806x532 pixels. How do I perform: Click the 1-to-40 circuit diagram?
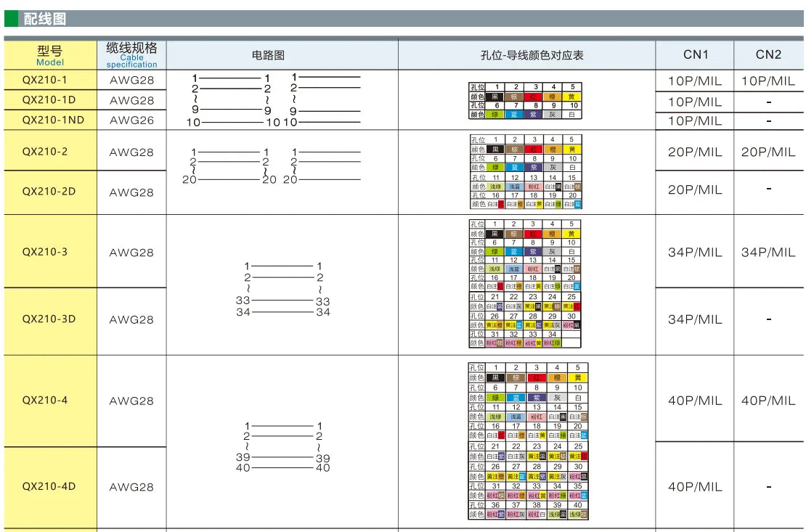[283, 446]
